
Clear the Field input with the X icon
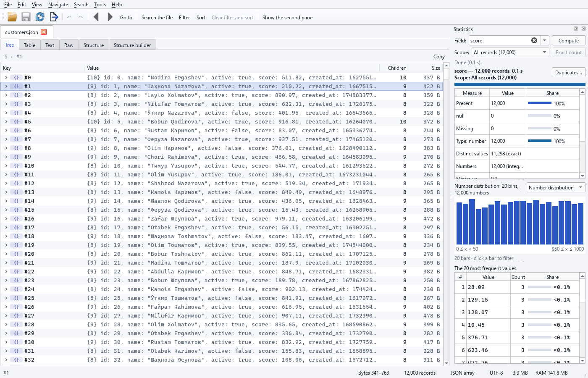coord(534,40)
